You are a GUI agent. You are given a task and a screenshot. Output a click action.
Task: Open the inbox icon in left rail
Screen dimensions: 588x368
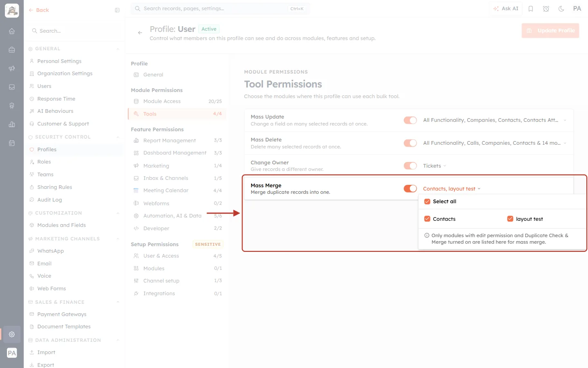[12, 87]
